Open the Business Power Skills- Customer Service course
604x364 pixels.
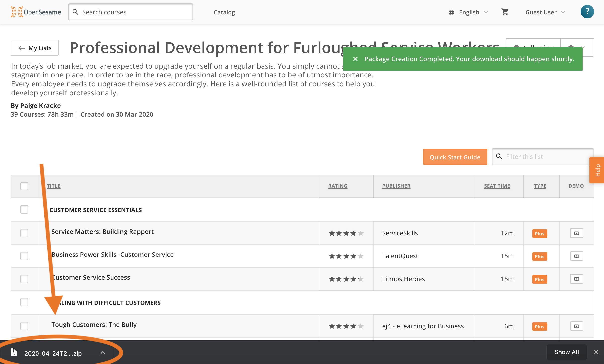click(x=113, y=255)
